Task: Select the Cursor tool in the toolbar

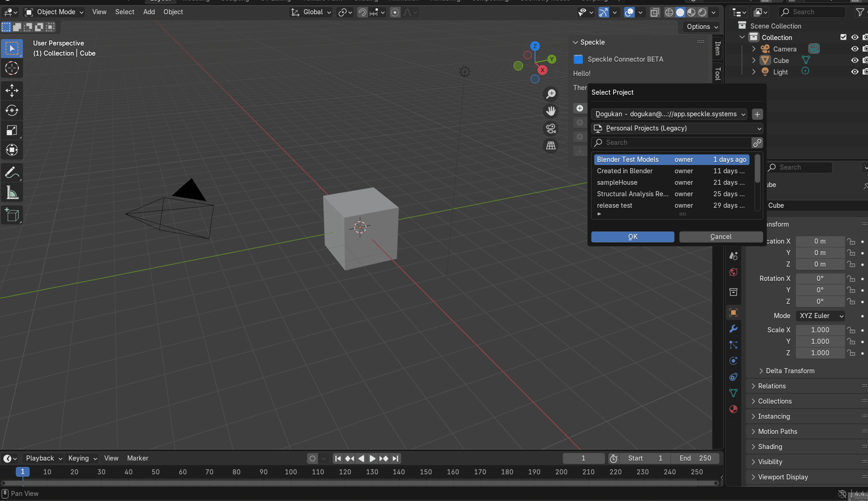Action: point(12,68)
